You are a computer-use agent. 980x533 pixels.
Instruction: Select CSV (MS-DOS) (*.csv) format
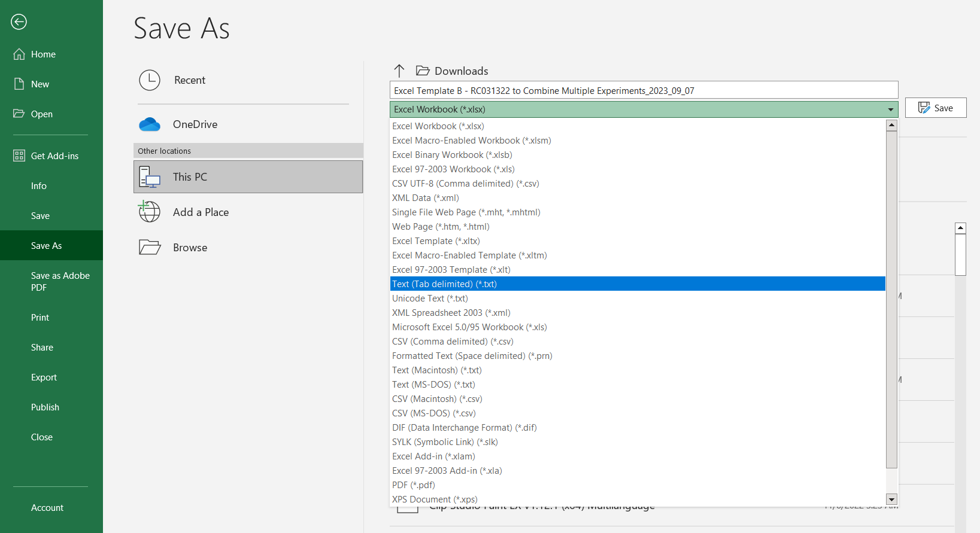point(638,413)
